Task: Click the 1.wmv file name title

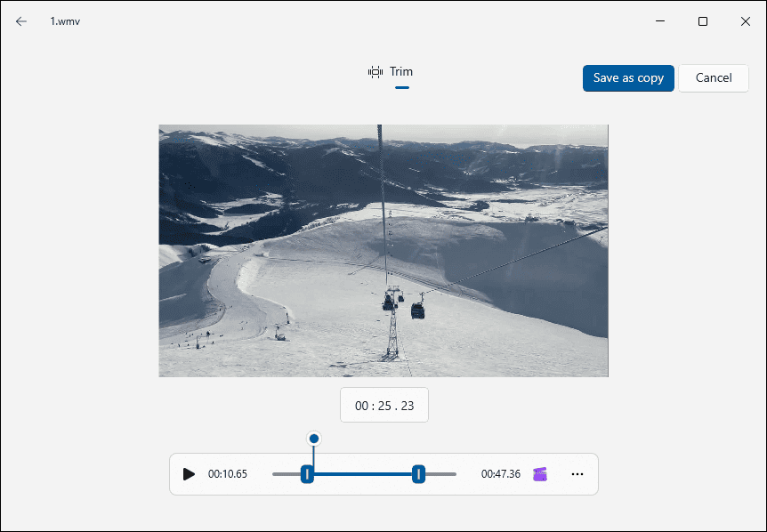Action: tap(65, 21)
